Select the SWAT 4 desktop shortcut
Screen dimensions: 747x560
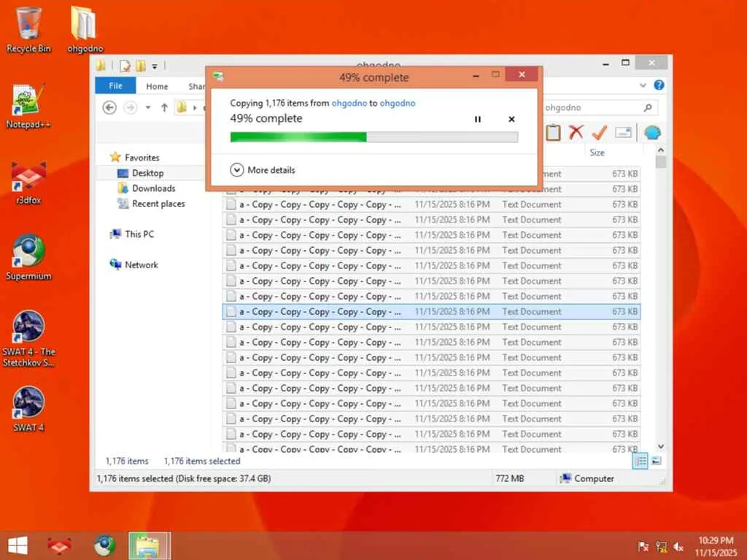[28, 409]
